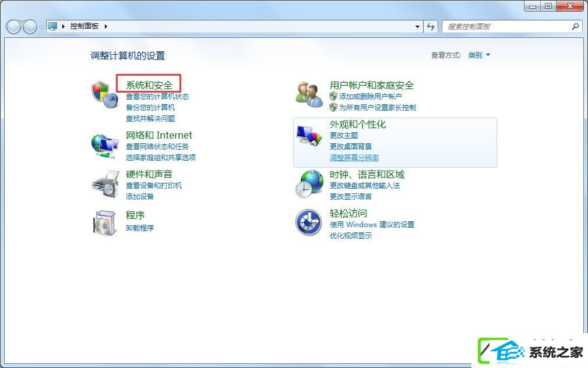
Task: Expand address bar history dropdown arrow
Action: pyautogui.click(x=417, y=27)
